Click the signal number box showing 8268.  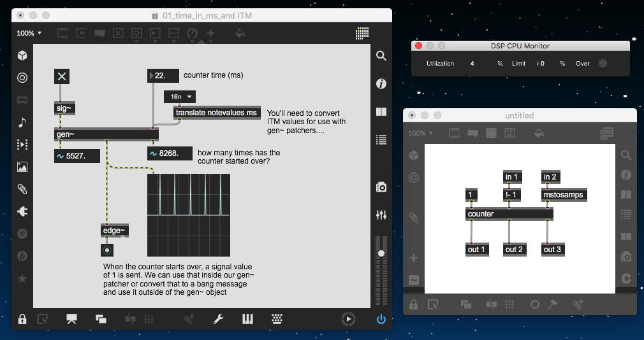click(x=170, y=153)
